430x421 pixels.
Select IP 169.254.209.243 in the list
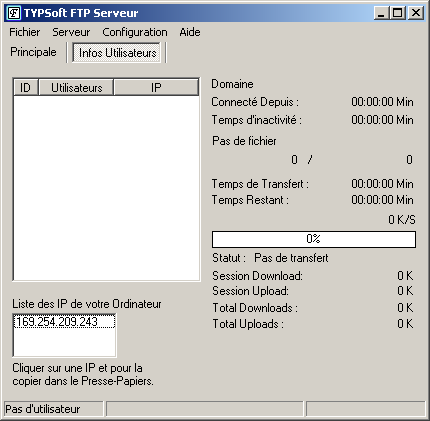(x=65, y=322)
